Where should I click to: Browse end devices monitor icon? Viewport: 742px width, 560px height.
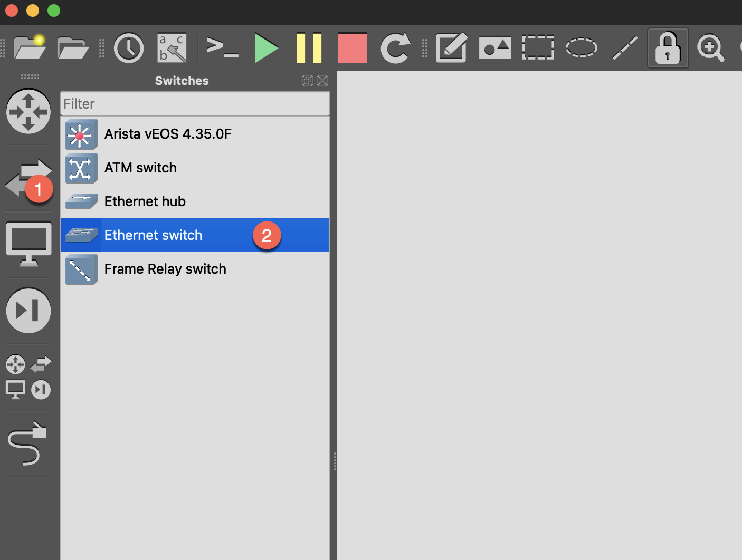point(28,244)
